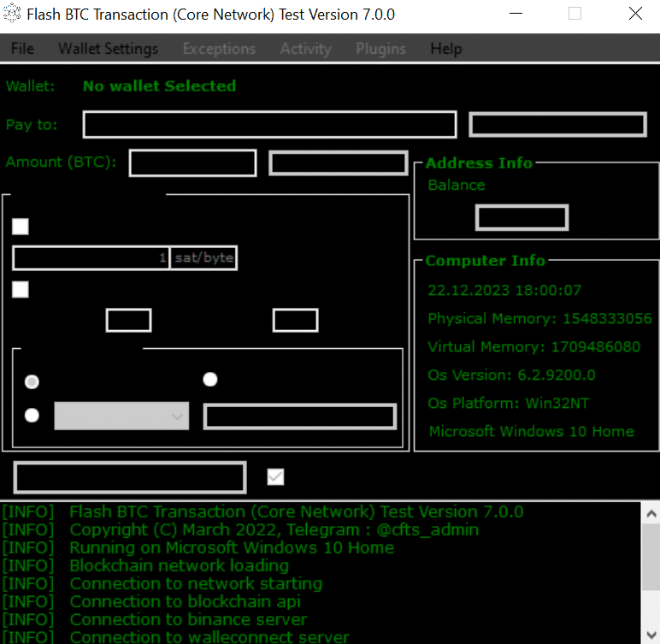Open the gray dropdown combo box
660x644 pixels.
[x=121, y=416]
